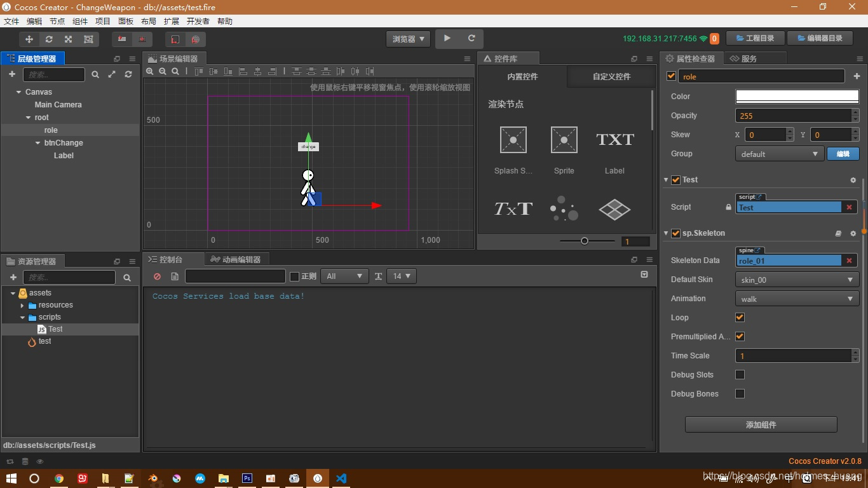
Task: Select the Move transform tool
Action: click(29, 39)
